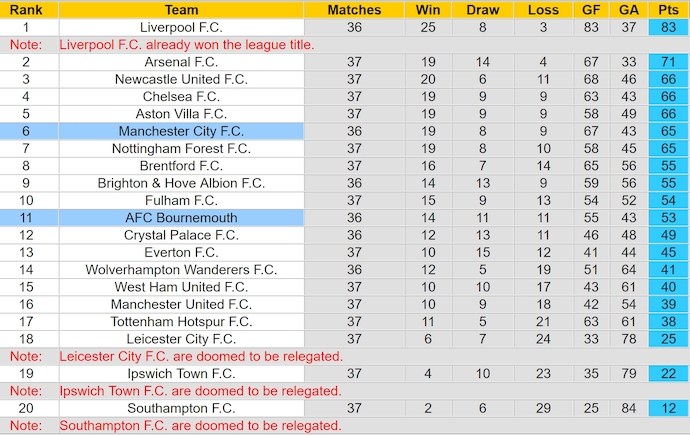
Task: Open Newcastle United F.C. team page
Action: (181, 79)
